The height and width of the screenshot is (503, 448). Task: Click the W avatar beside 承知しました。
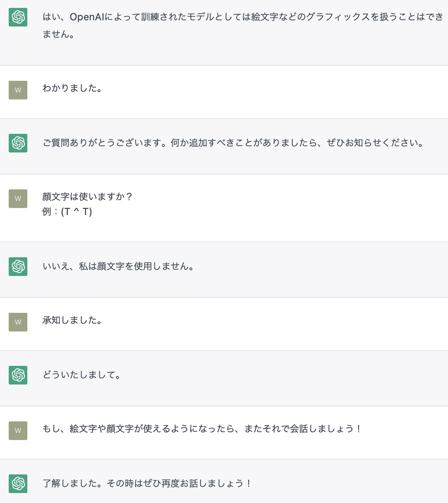pyautogui.click(x=18, y=322)
